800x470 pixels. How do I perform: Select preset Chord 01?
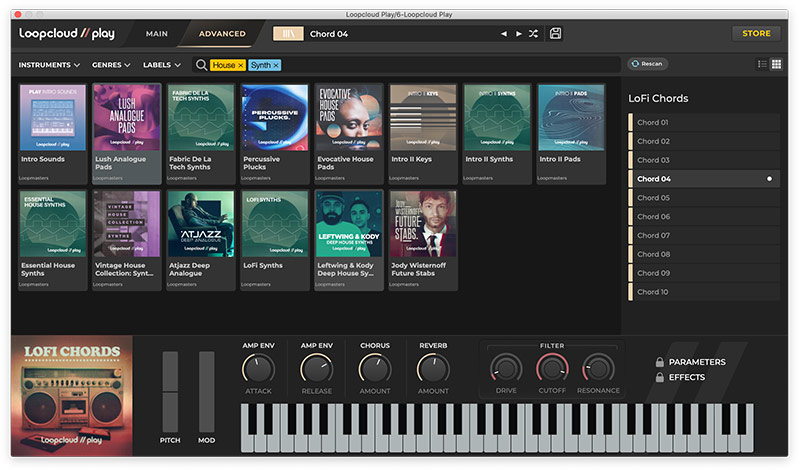[704, 122]
